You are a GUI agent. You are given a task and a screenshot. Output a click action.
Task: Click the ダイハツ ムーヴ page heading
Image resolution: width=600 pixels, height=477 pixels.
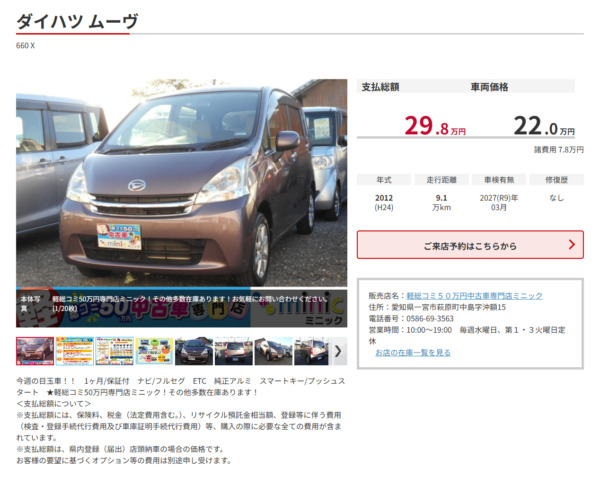pyautogui.click(x=77, y=21)
